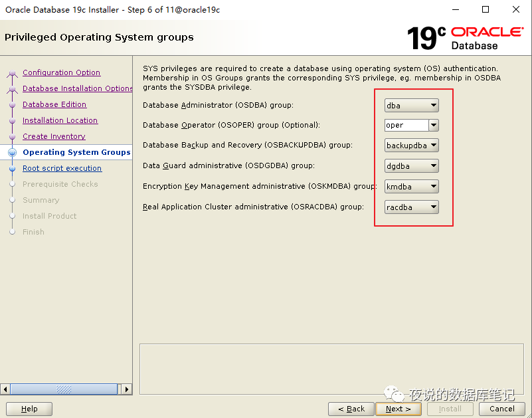Click the Finish step circle icon

tap(12, 232)
